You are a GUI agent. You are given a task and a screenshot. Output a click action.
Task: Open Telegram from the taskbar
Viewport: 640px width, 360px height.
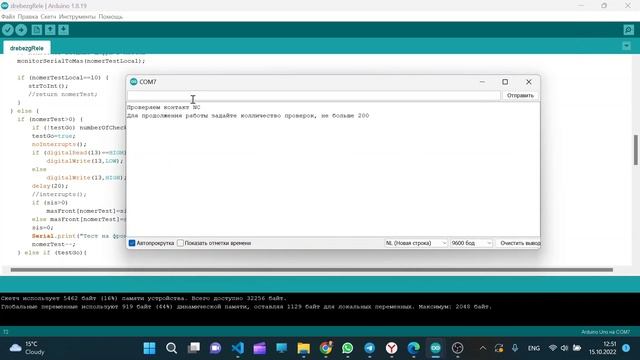pyautogui.click(x=370, y=348)
